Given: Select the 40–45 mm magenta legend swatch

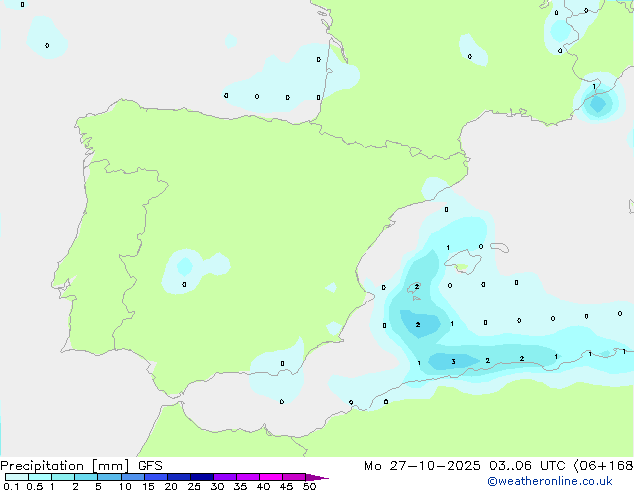Looking at the screenshot, I should (271, 477).
